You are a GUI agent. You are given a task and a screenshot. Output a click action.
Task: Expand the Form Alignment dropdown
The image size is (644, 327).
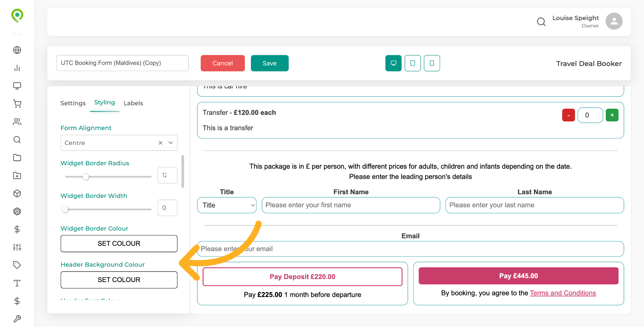171,143
